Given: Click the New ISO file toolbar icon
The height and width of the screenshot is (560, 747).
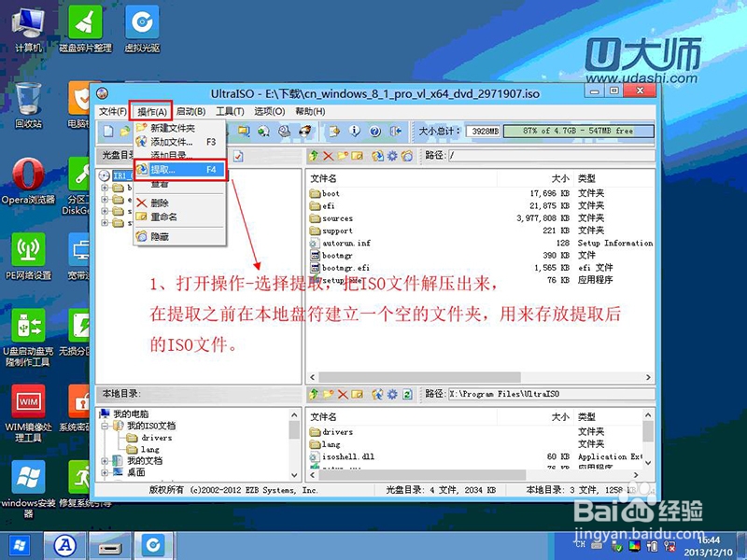Looking at the screenshot, I should [108, 132].
